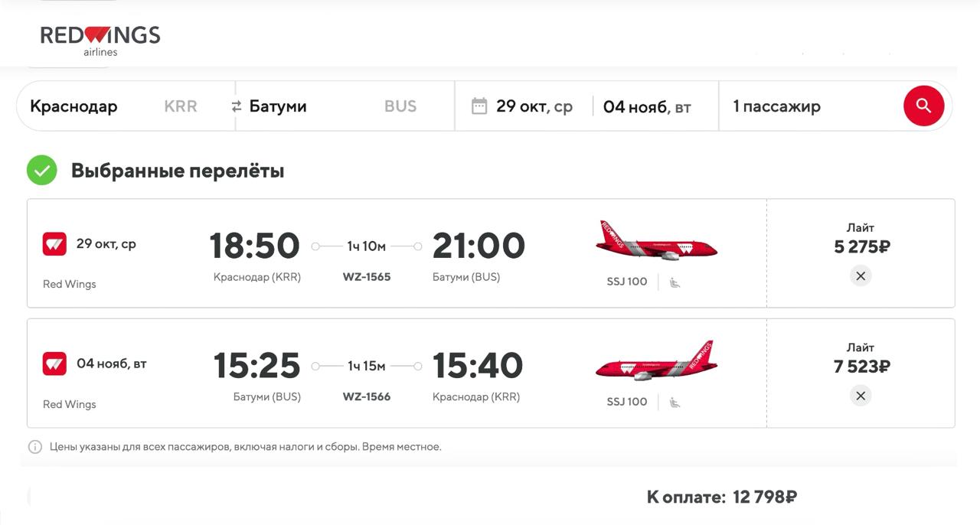Click flight number WZ-1566
This screenshot has height=525, width=980.
367,397
